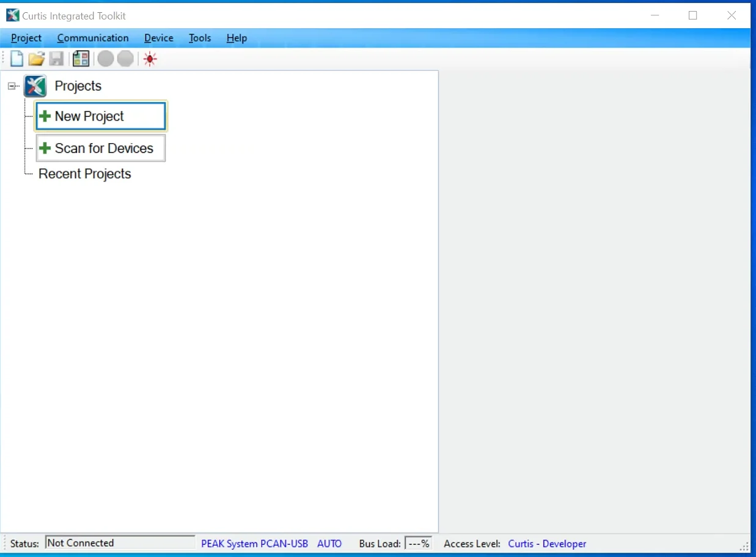This screenshot has width=756, height=557.
Task: Click the window resize grip at corner
Action: tap(744, 545)
